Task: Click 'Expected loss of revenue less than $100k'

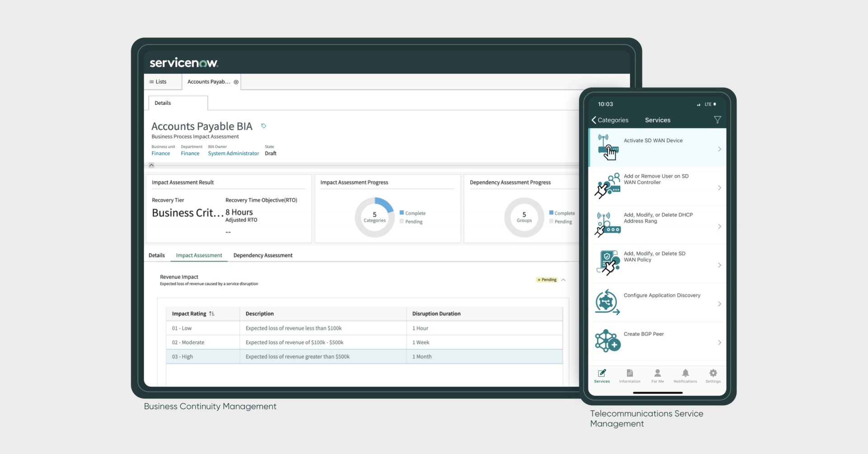Action: coord(293,328)
